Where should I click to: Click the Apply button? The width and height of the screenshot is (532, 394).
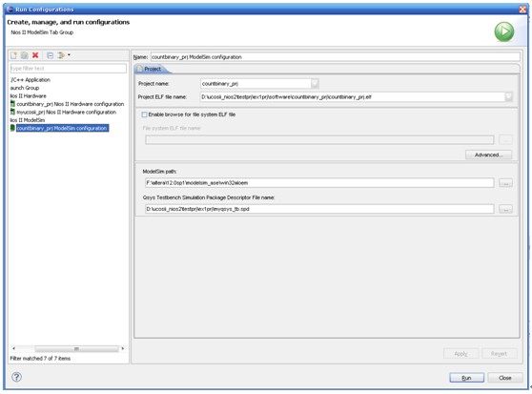460,354
